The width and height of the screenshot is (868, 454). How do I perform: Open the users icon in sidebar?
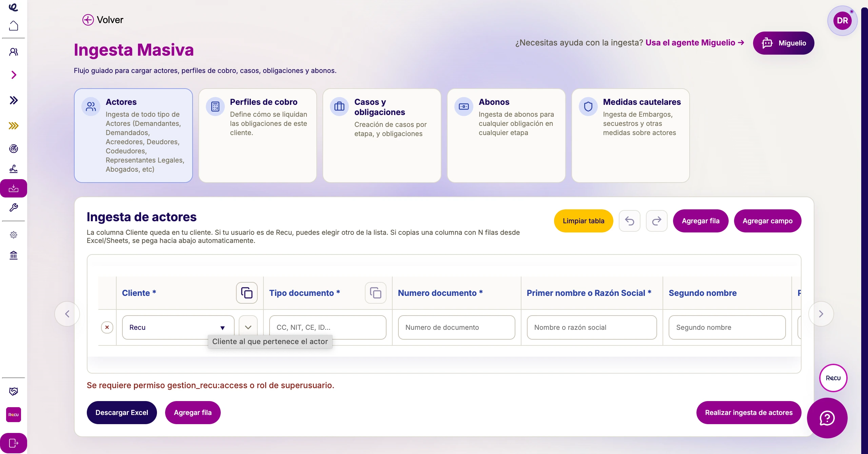tap(14, 52)
